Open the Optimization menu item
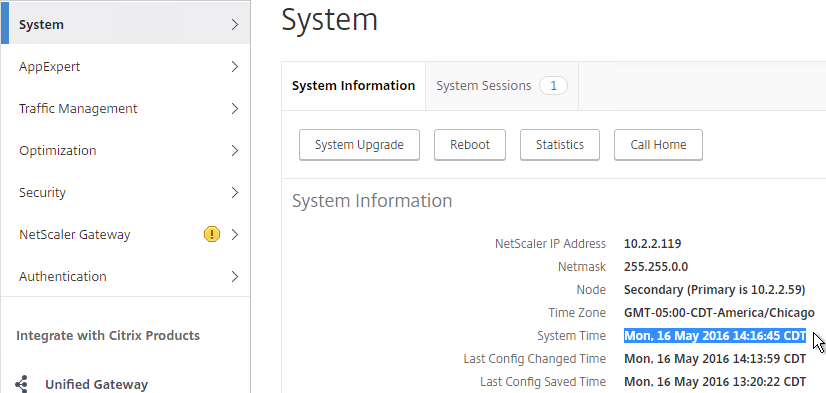Image resolution: width=826 pixels, height=393 pixels. (125, 151)
